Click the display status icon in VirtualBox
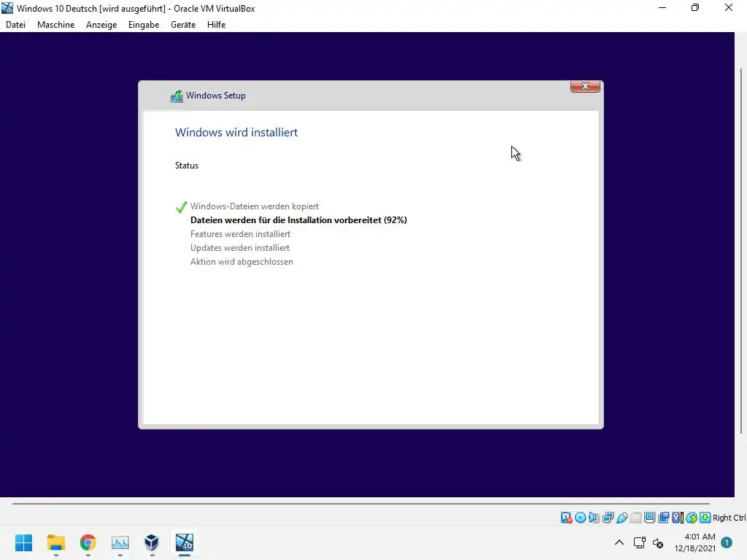Viewport: 747px width, 560px height. click(x=649, y=518)
